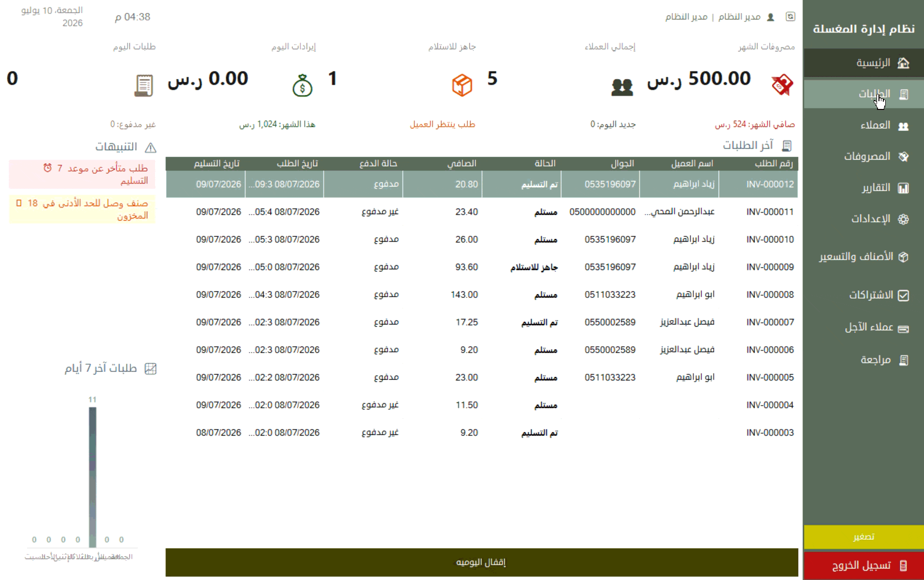Viewport: 924px width, 580px height.
Task: Click the customers people icon in sidebar
Action: click(x=903, y=126)
